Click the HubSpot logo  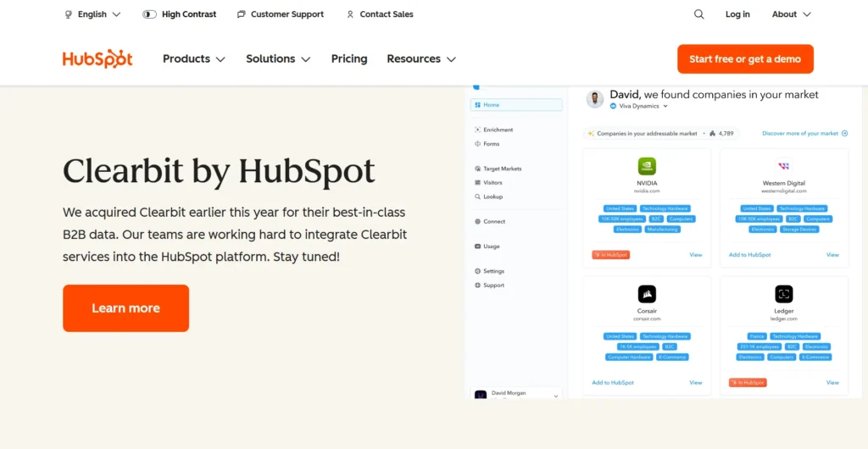[97, 58]
